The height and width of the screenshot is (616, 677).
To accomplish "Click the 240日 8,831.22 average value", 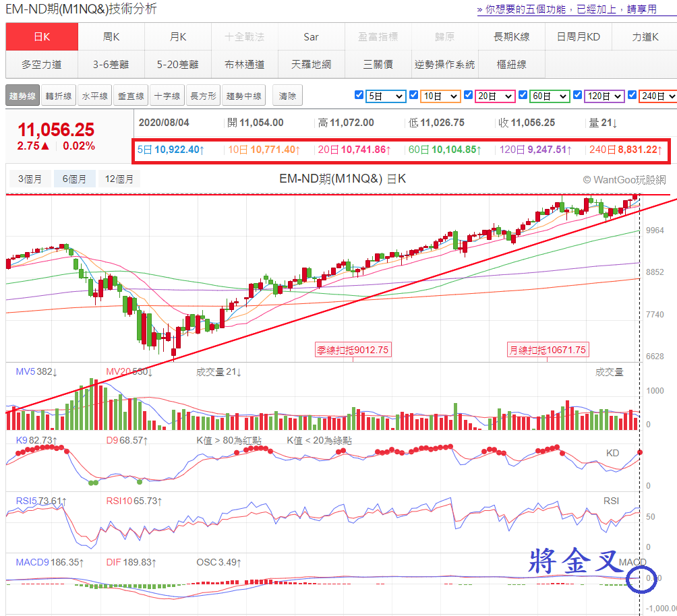I will click(626, 150).
